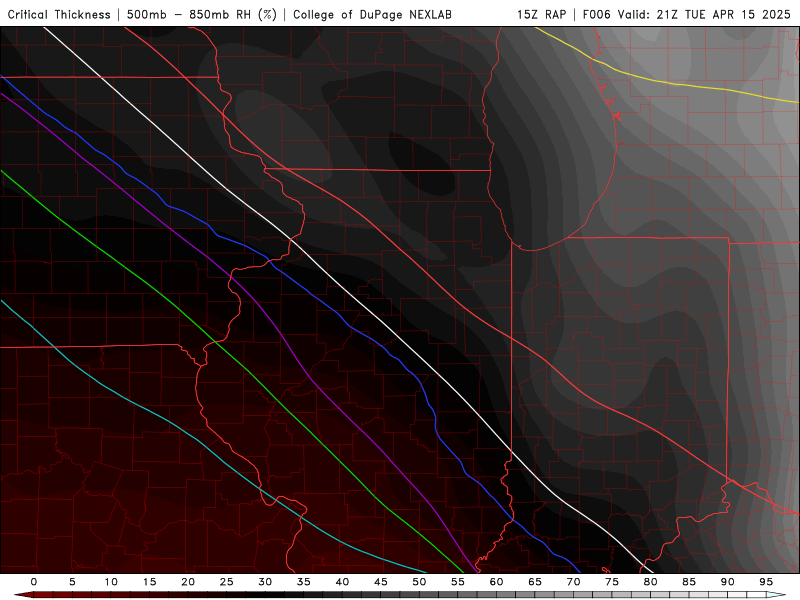The image size is (800, 600).
Task: Click the green thickness contour line
Action: (x=249, y=370)
